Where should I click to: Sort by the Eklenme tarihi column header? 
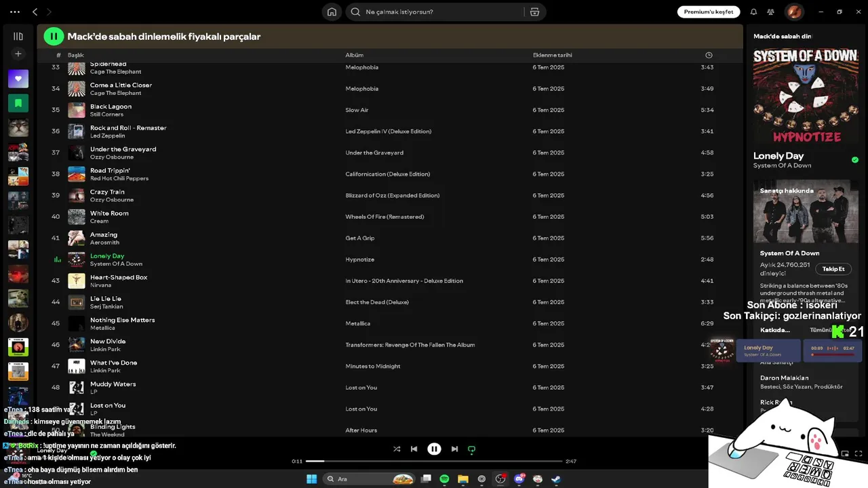pos(552,55)
